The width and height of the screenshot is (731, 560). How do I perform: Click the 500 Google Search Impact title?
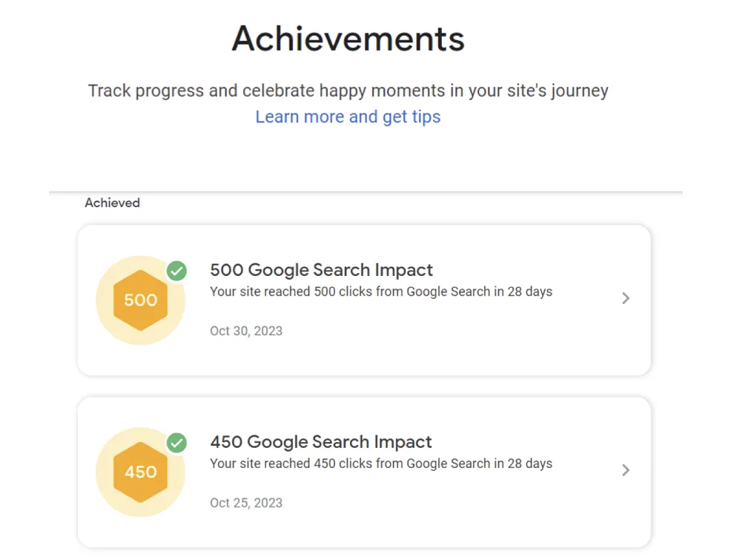click(x=321, y=270)
